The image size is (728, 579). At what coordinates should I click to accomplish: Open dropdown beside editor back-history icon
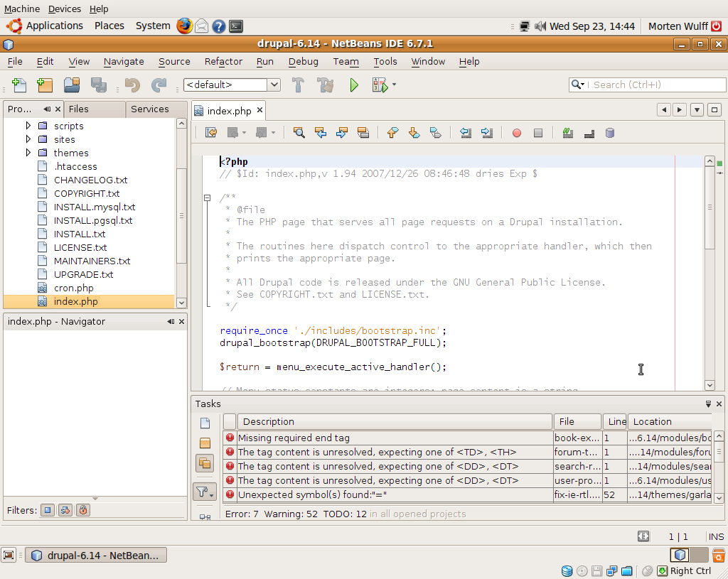coord(245,133)
